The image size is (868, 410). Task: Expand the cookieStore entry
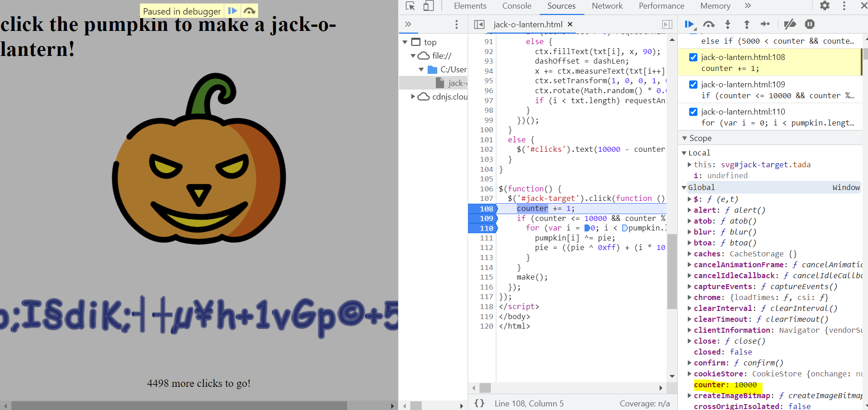coord(690,374)
